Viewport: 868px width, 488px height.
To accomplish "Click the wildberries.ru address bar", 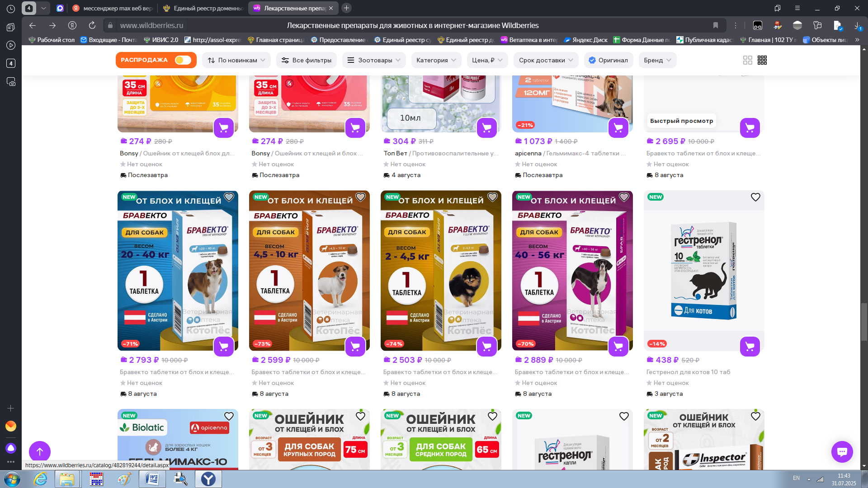I will click(151, 25).
